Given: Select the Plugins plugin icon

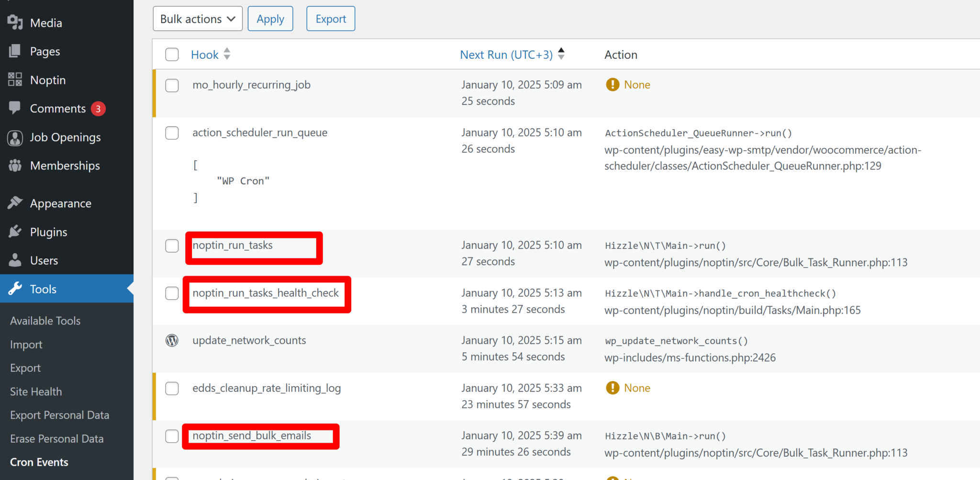Looking at the screenshot, I should pos(15,232).
